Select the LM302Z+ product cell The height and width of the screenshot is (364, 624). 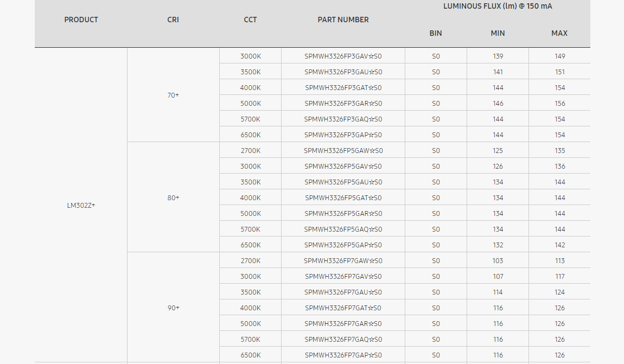81,205
